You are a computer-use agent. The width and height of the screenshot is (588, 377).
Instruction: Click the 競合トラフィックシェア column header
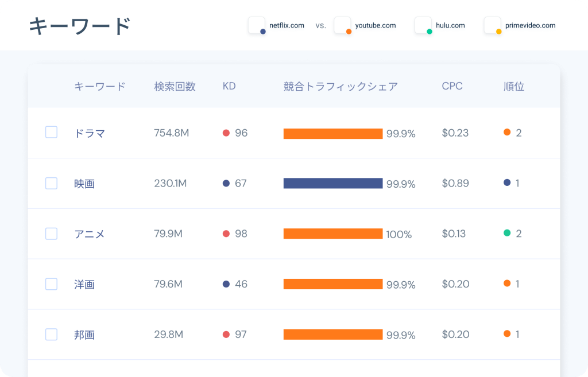click(341, 87)
